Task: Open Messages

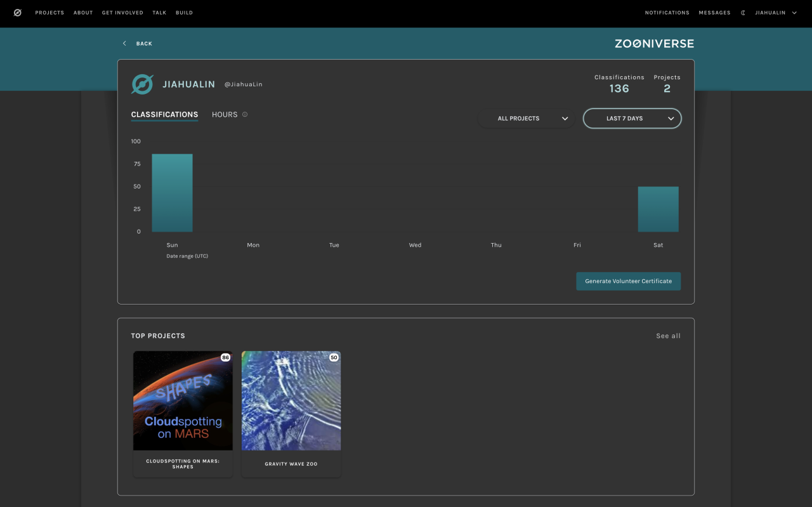Action: point(715,13)
